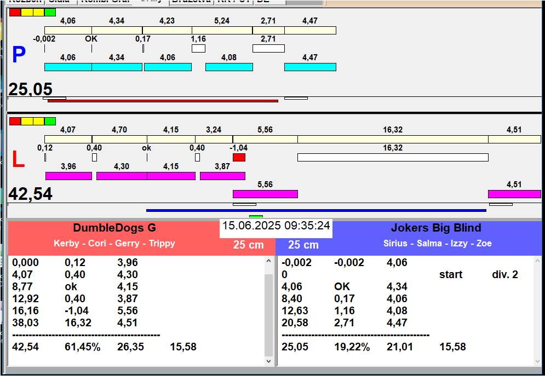Click the 12,63 cell in Jokers table
The width and height of the screenshot is (545, 392).
(x=295, y=310)
